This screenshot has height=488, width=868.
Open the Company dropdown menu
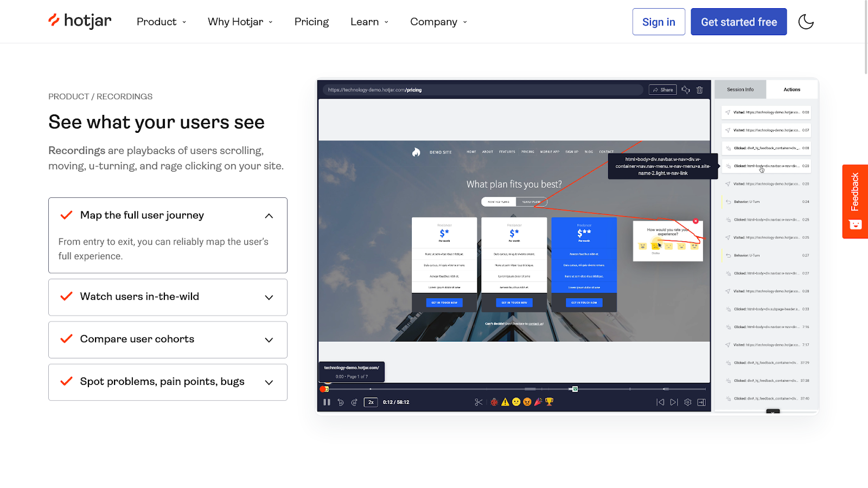tap(438, 22)
